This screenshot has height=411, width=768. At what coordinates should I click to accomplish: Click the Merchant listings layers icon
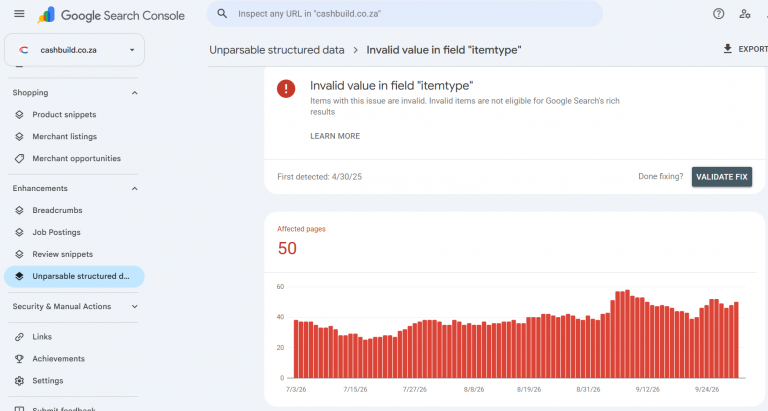(19, 137)
